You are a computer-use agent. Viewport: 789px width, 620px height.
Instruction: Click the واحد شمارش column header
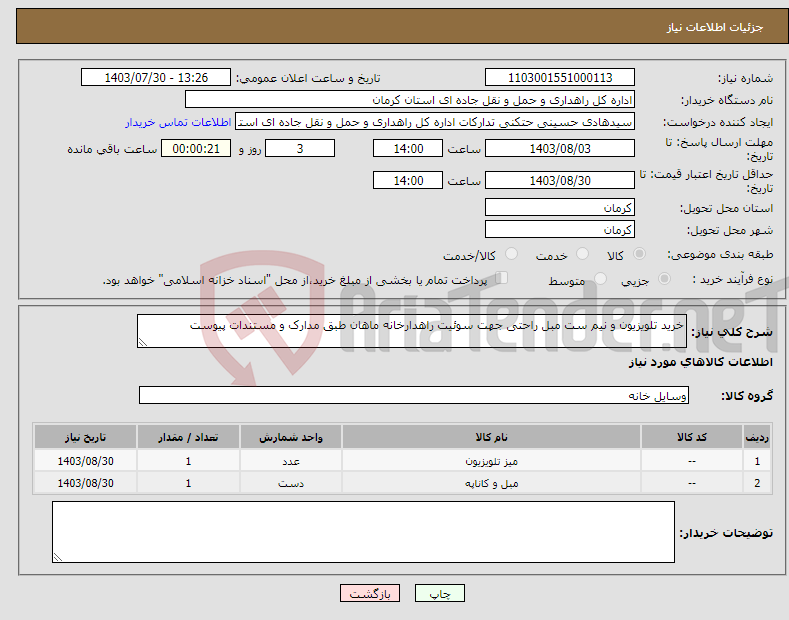coord(291,437)
